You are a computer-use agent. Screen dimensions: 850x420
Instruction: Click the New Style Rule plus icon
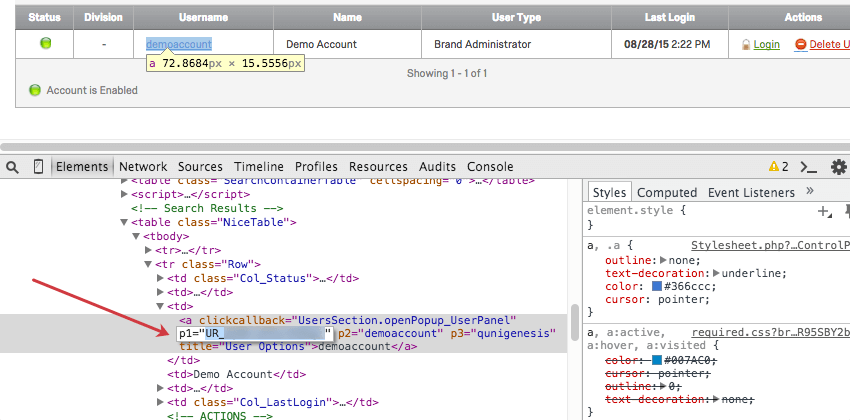(x=824, y=211)
